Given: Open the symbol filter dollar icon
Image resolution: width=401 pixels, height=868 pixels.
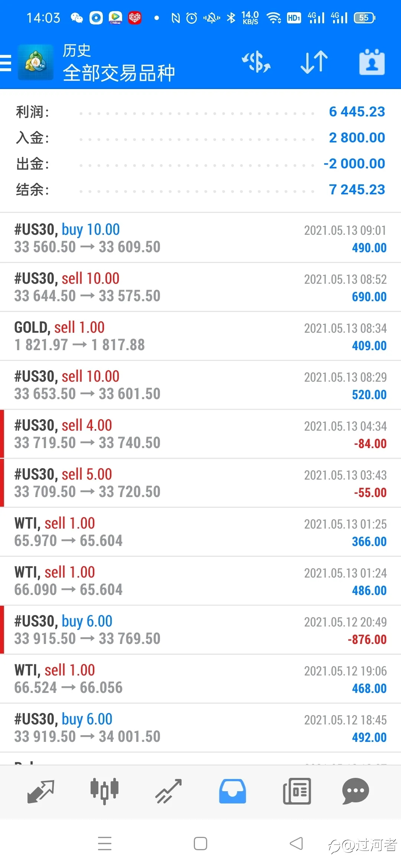Looking at the screenshot, I should point(256,62).
